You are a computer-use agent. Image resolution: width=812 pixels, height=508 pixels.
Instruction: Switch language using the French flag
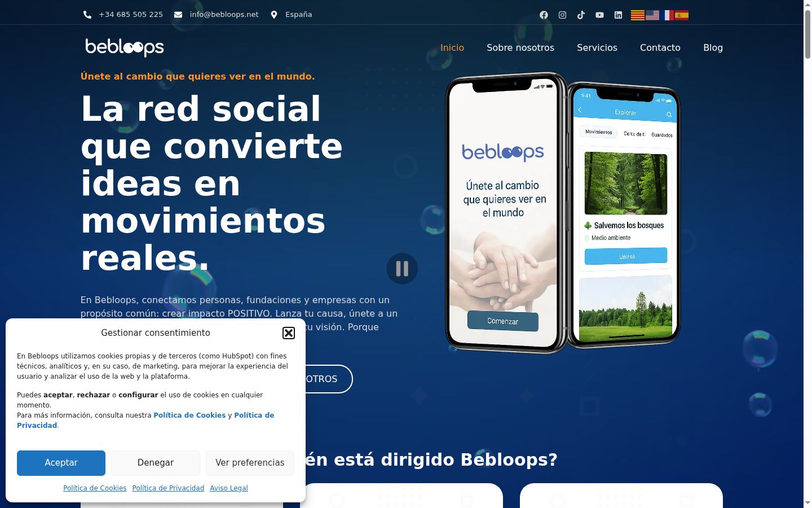667,15
